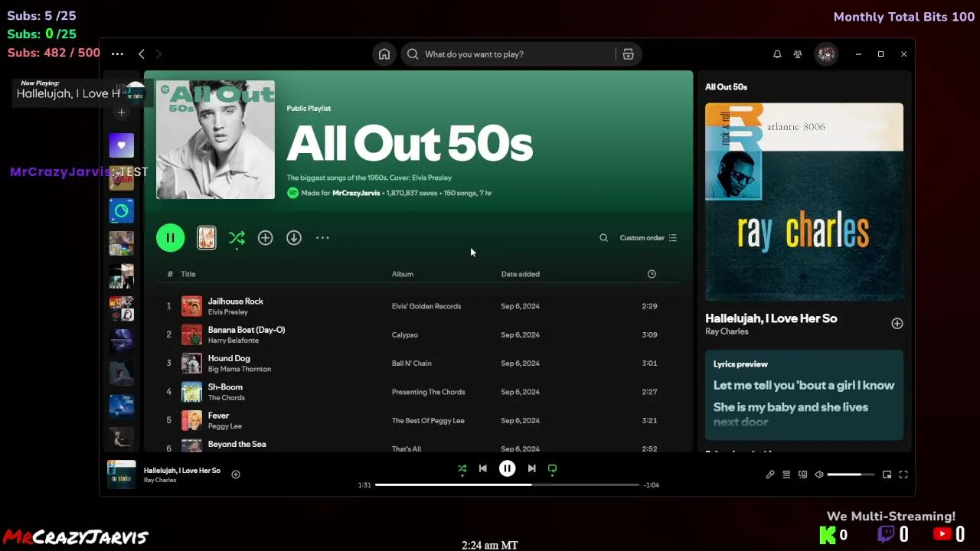Click the Home icon

[384, 54]
